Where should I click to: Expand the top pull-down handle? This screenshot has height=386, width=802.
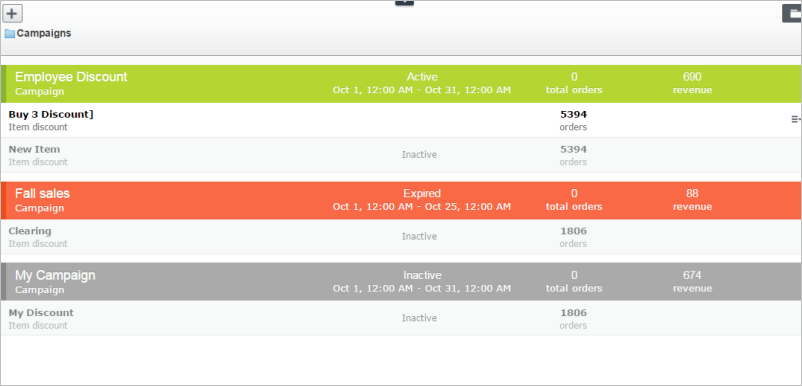pyautogui.click(x=404, y=3)
